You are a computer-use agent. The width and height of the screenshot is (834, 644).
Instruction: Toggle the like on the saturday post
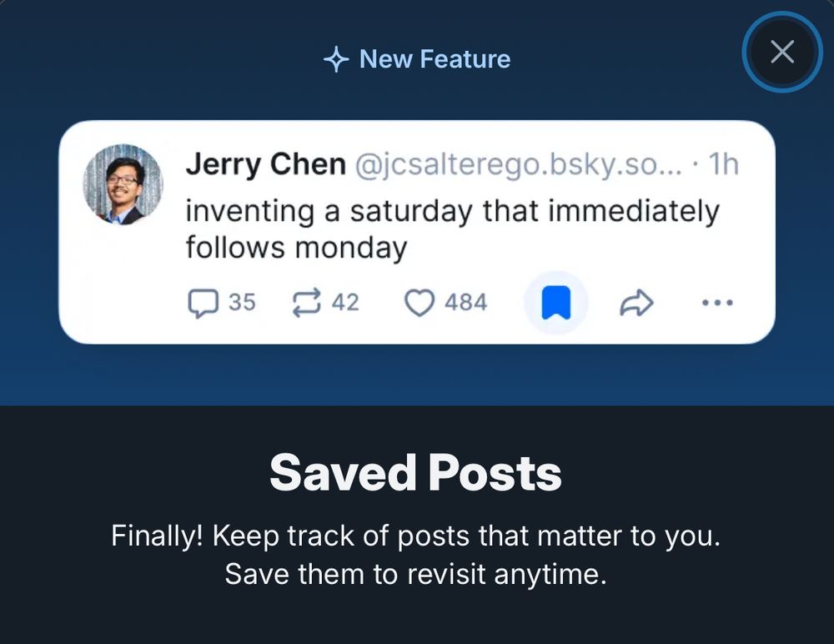click(421, 303)
